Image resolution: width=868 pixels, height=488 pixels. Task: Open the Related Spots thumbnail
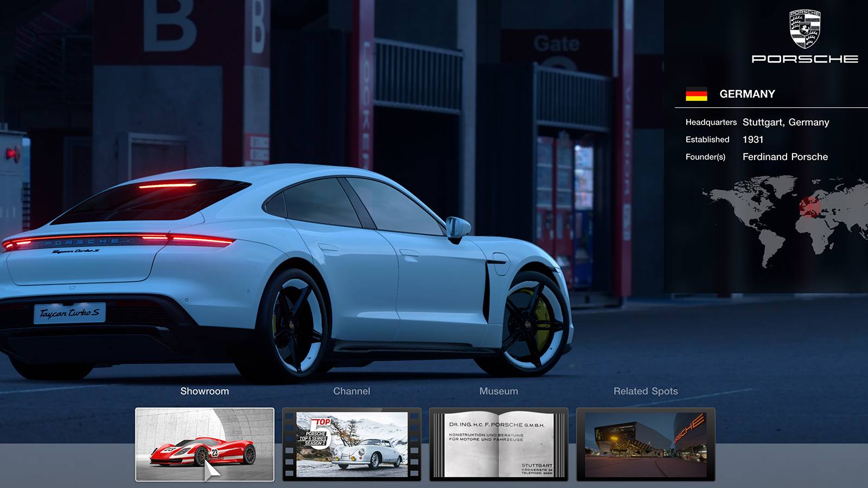(x=646, y=445)
